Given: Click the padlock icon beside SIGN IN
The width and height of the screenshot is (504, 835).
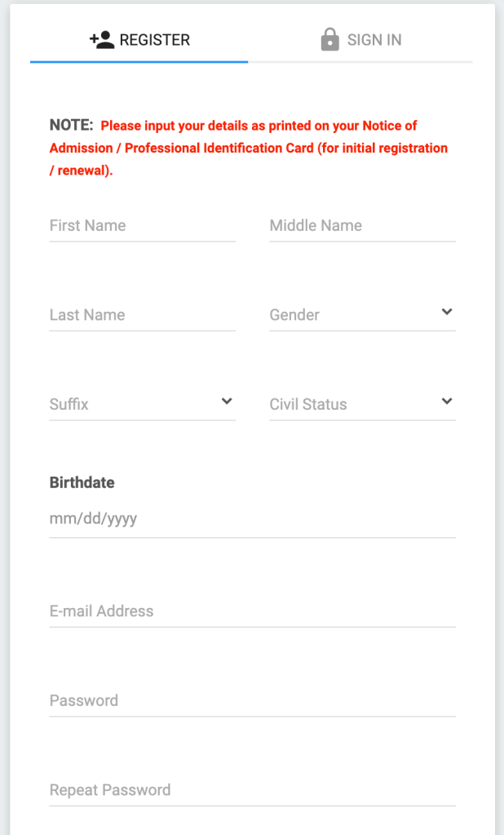Looking at the screenshot, I should pyautogui.click(x=329, y=39).
